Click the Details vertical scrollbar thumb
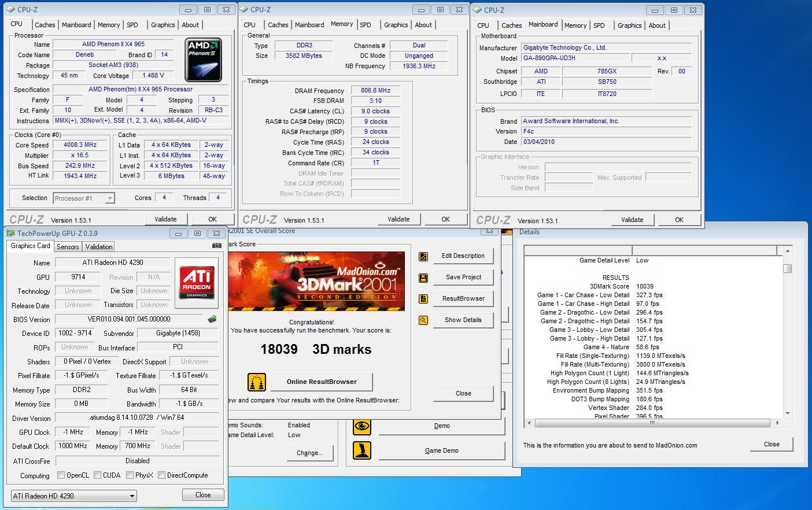Image resolution: width=812 pixels, height=510 pixels. pyautogui.click(x=787, y=268)
